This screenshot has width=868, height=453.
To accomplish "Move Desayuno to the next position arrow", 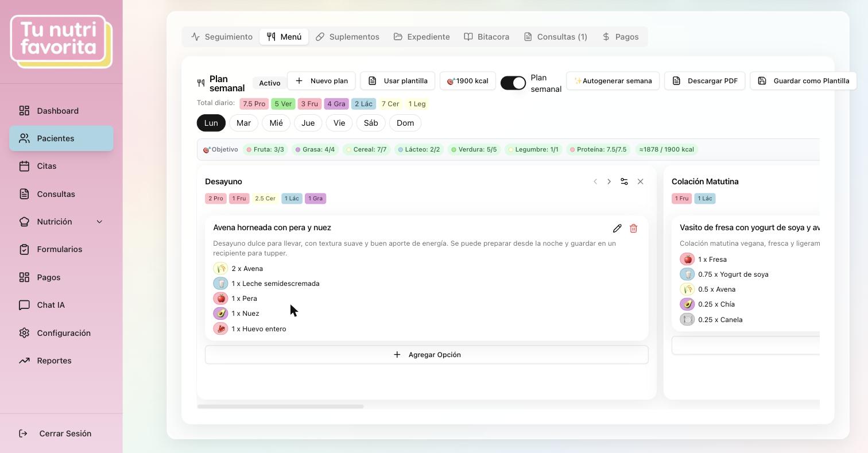I will pos(609,181).
